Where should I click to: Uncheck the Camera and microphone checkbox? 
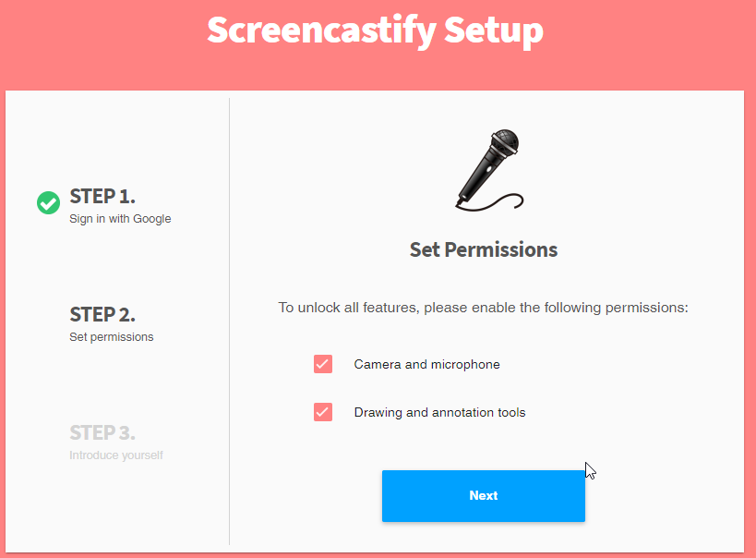tap(322, 364)
